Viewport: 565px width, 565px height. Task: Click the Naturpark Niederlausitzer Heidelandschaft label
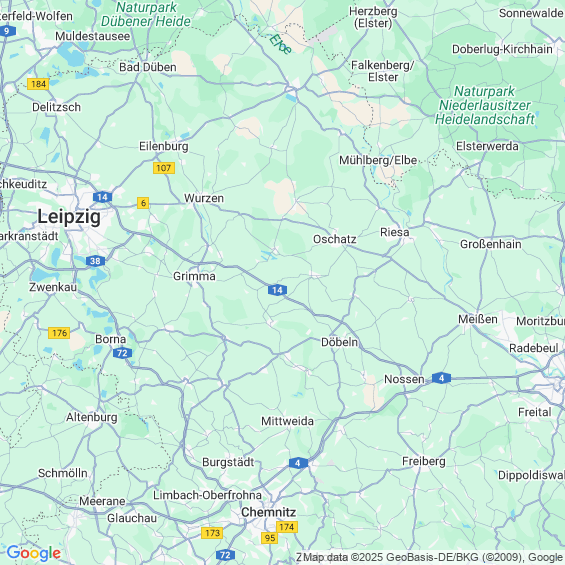[x=485, y=105]
